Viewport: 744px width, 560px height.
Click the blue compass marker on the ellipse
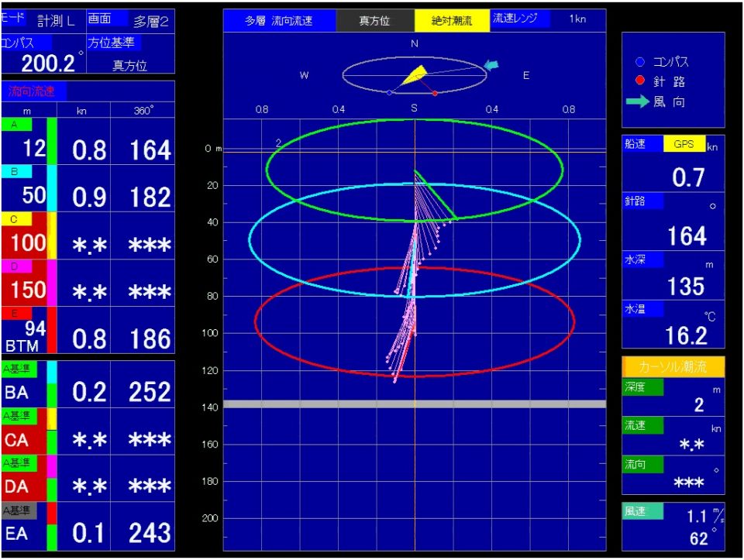389,92
